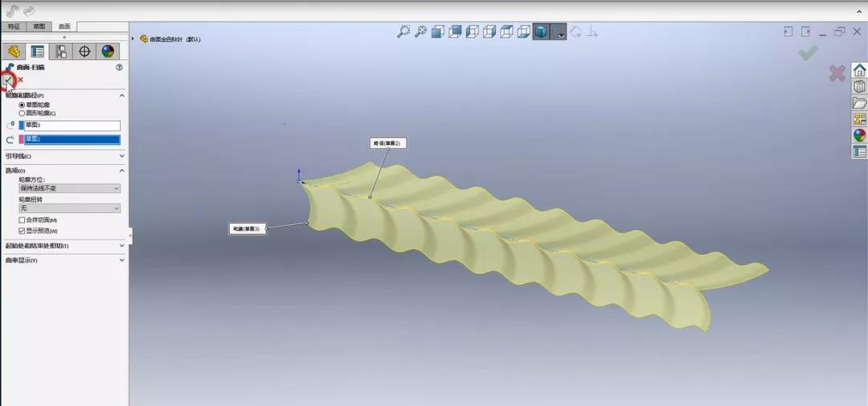Click the panel collapse handle on left edge
Image resolution: width=868 pixels, height=406 pixels.
point(130,236)
